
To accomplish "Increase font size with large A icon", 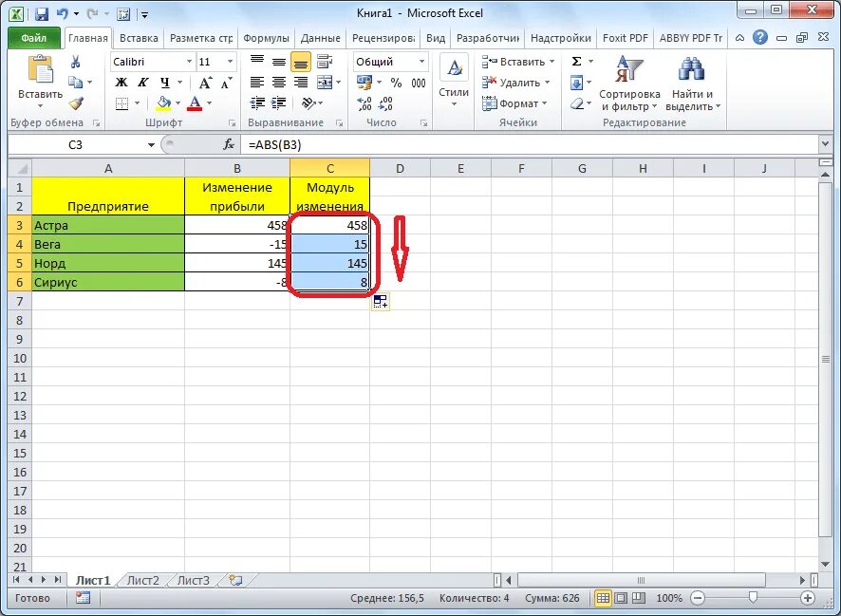I will [x=205, y=83].
